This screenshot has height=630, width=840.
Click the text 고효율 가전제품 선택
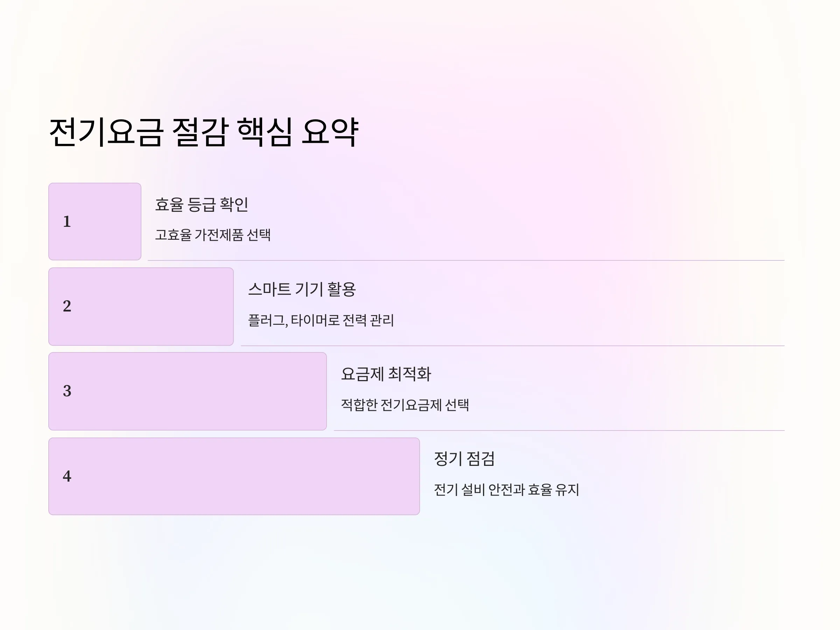point(213,235)
